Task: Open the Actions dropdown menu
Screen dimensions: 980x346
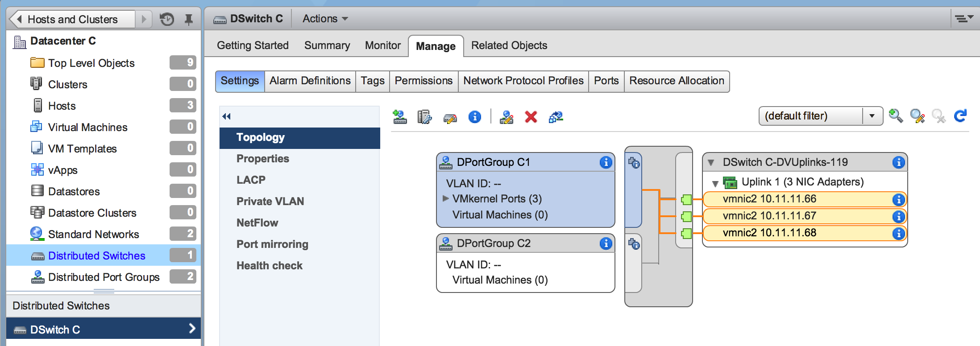Action: point(325,19)
